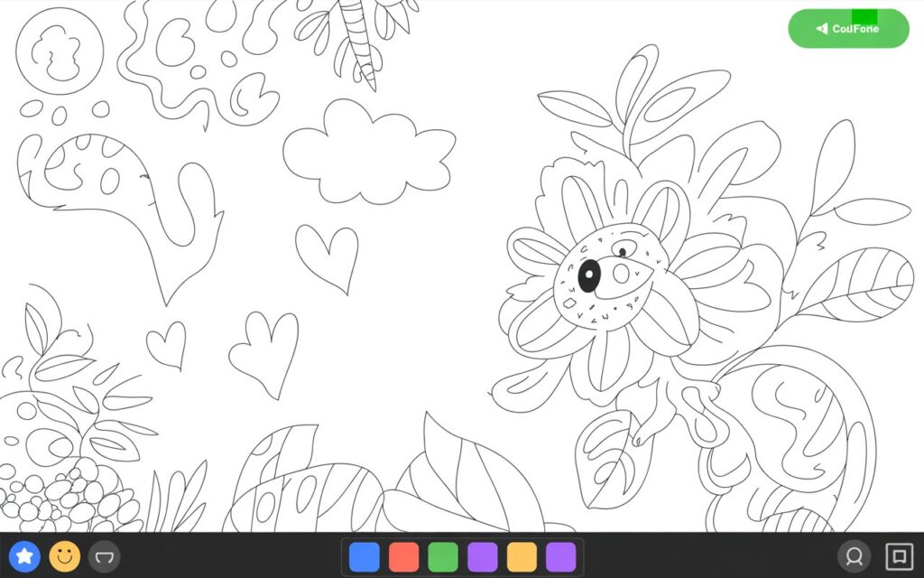Pick the red color swatch
The image size is (924, 578).
[x=402, y=556]
